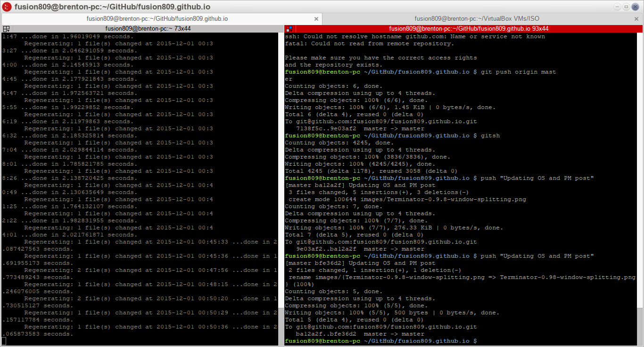Click the window title text in title bar

(113, 7)
